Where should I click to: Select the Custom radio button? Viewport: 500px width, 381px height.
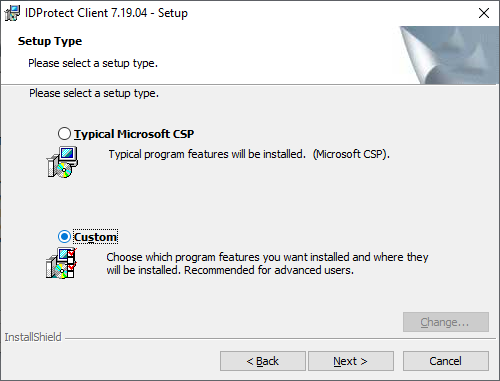click(x=64, y=237)
